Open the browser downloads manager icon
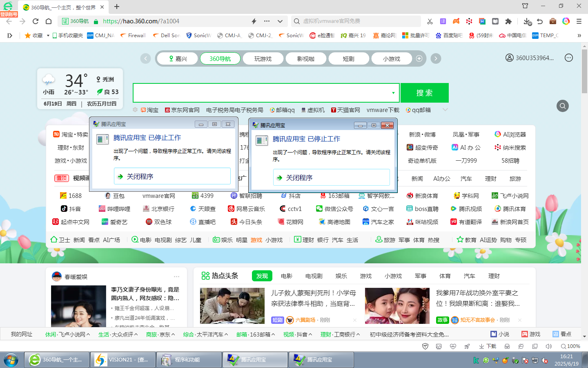The height and width of the screenshot is (368, 588). click(x=527, y=22)
